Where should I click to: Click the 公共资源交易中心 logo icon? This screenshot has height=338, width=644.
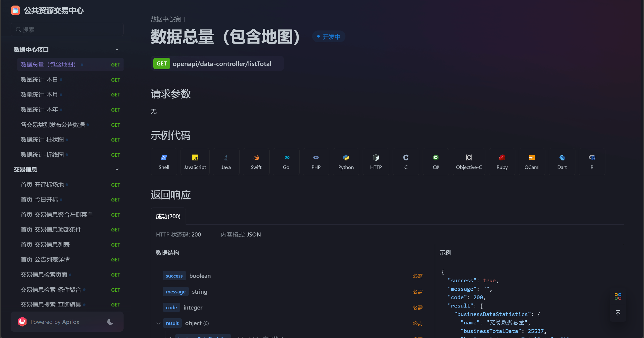16,10
